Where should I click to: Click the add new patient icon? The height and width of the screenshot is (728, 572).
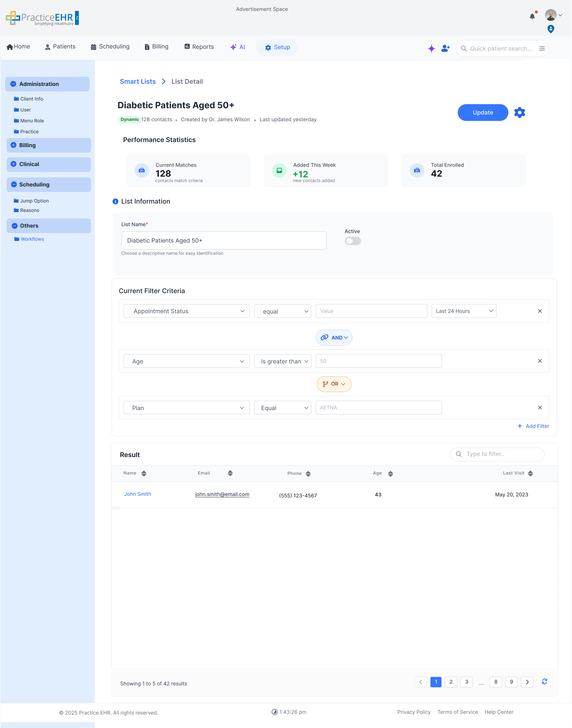pos(445,48)
